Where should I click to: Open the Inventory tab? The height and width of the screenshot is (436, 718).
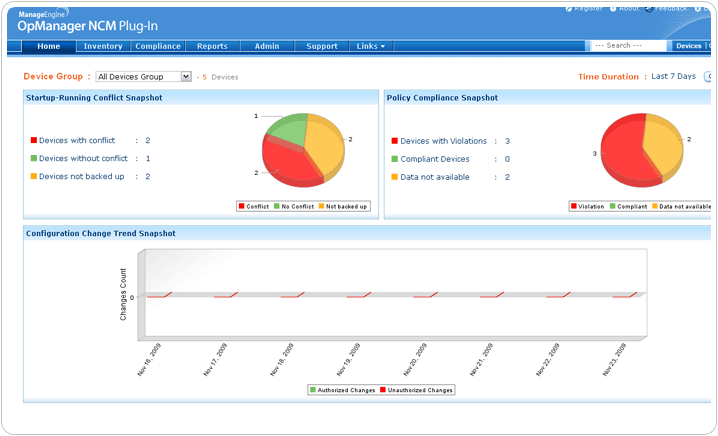point(103,46)
